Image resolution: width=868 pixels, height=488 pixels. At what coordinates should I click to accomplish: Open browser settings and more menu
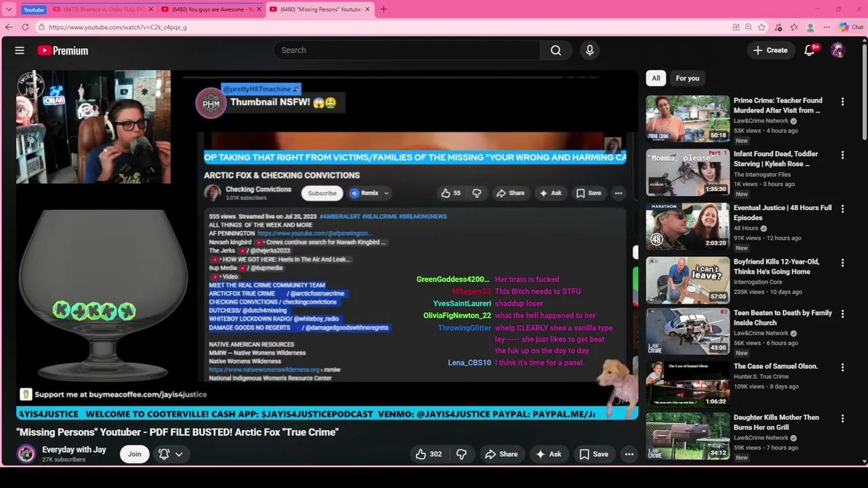click(x=827, y=27)
